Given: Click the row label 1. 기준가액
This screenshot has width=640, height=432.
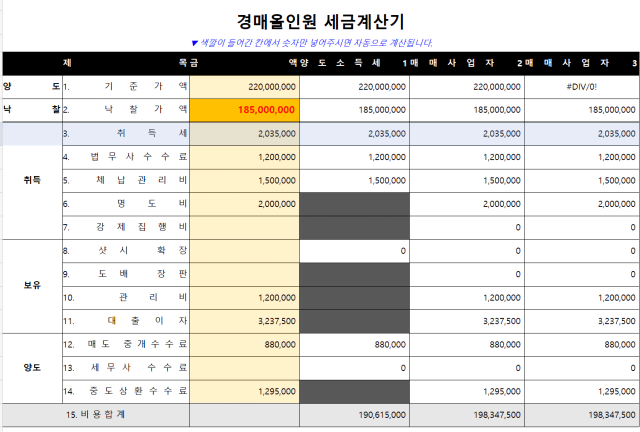Looking at the screenshot, I should [126, 87].
